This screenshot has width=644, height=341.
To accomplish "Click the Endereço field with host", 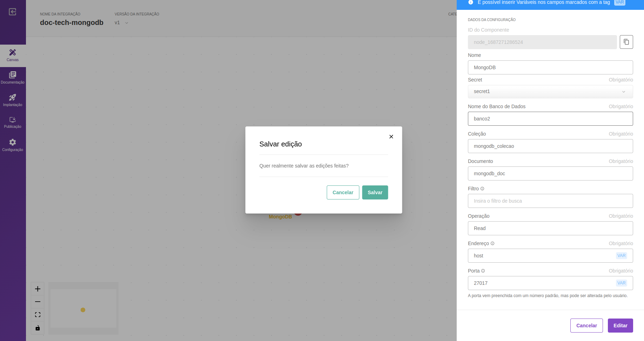I will pyautogui.click(x=550, y=256).
